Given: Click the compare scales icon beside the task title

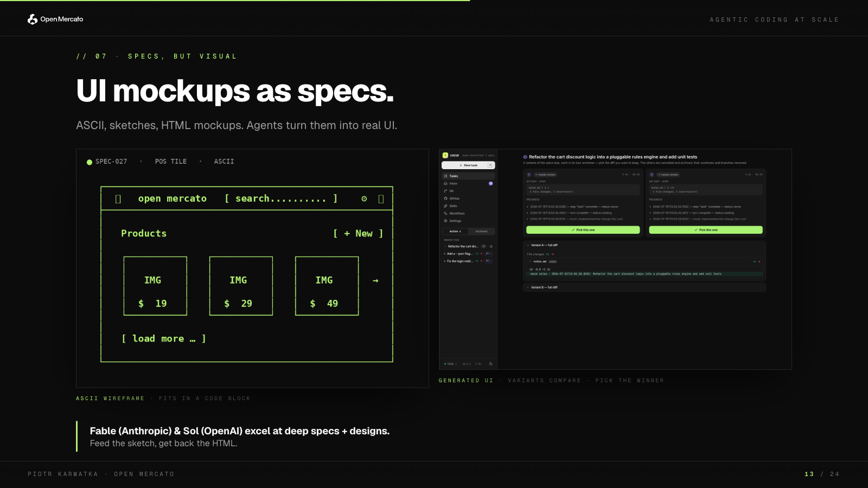Looking at the screenshot, I should [525, 157].
